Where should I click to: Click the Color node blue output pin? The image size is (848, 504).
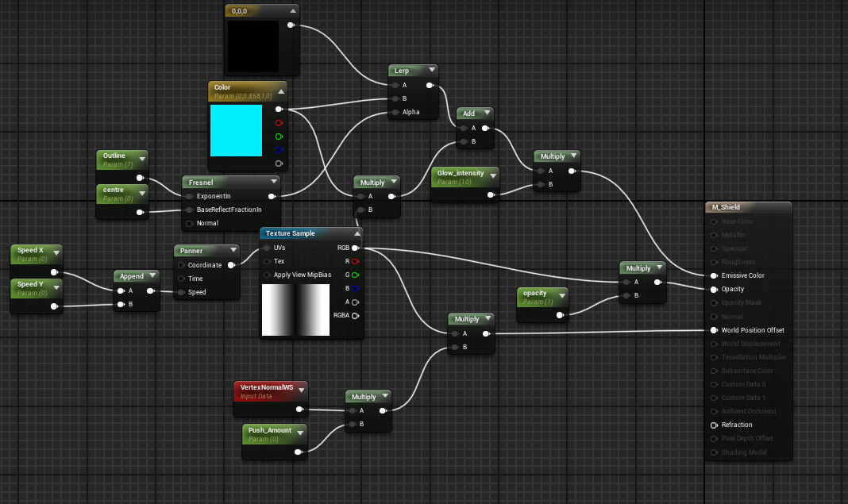(279, 150)
